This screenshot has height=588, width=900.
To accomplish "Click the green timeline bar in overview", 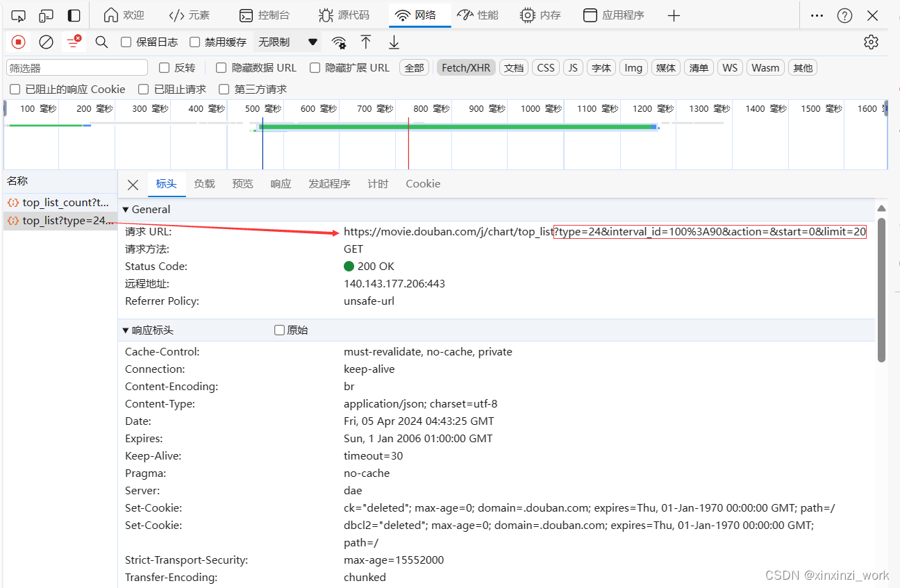I will (x=457, y=126).
